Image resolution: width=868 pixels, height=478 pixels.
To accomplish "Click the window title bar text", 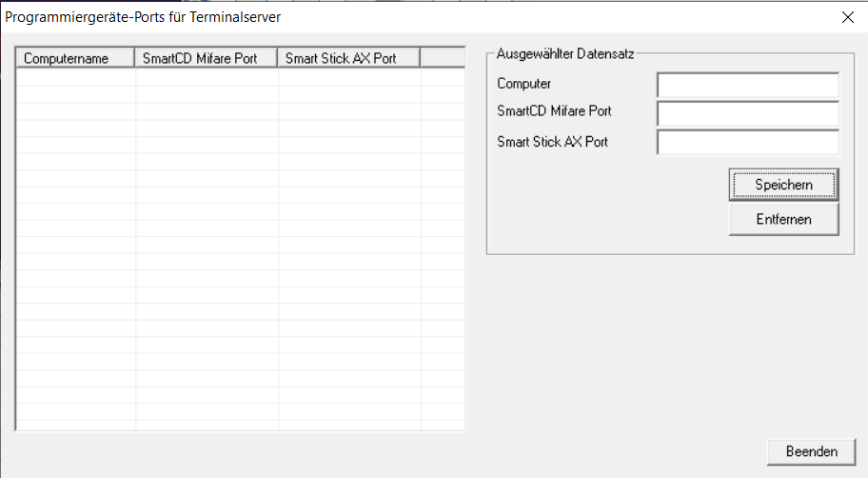I will 143,16.
